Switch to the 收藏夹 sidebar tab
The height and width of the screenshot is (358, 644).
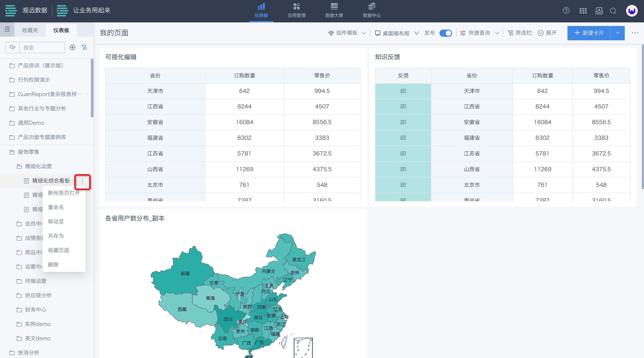(30, 30)
